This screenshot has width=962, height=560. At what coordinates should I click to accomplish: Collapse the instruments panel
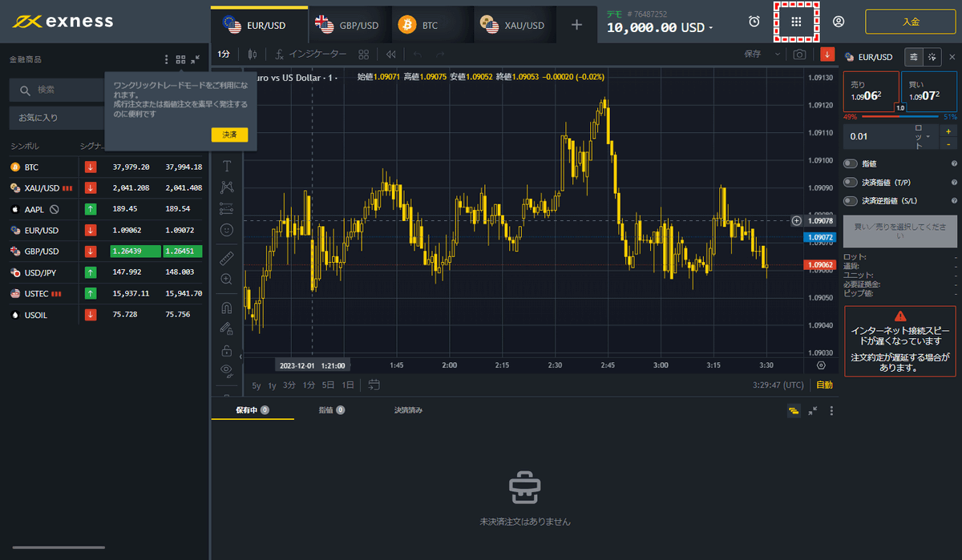tap(195, 59)
